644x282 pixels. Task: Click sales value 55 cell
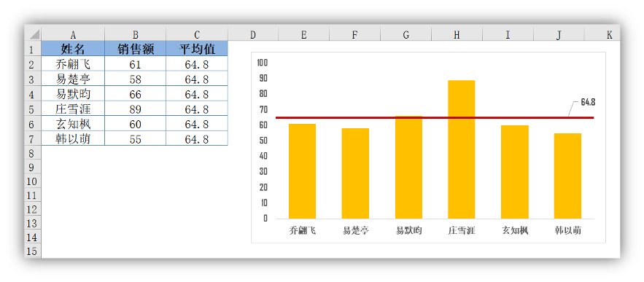pyautogui.click(x=136, y=138)
